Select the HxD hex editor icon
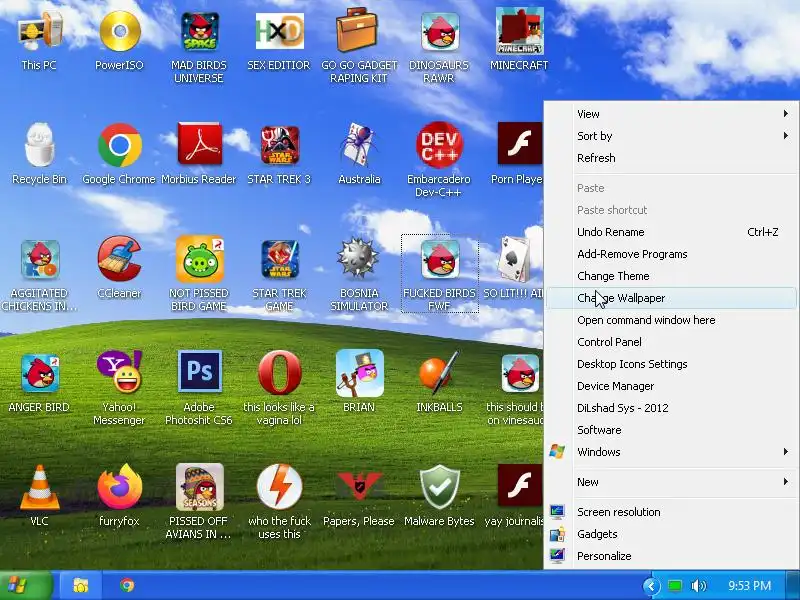The image size is (800, 600). pyautogui.click(x=279, y=32)
